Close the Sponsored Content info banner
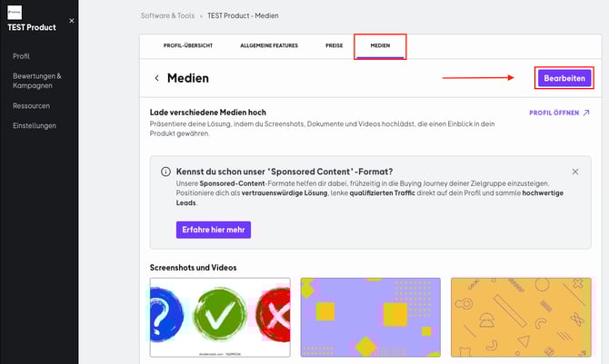The height and width of the screenshot is (364, 609). click(x=574, y=172)
